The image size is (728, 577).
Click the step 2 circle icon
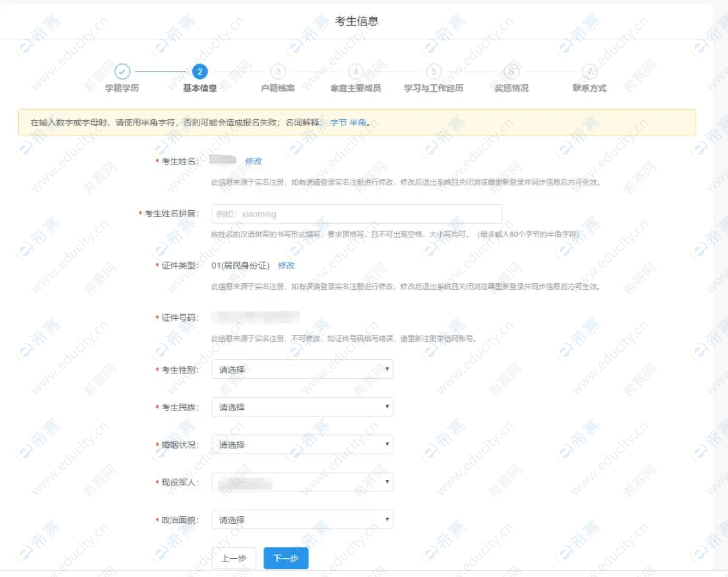[200, 71]
